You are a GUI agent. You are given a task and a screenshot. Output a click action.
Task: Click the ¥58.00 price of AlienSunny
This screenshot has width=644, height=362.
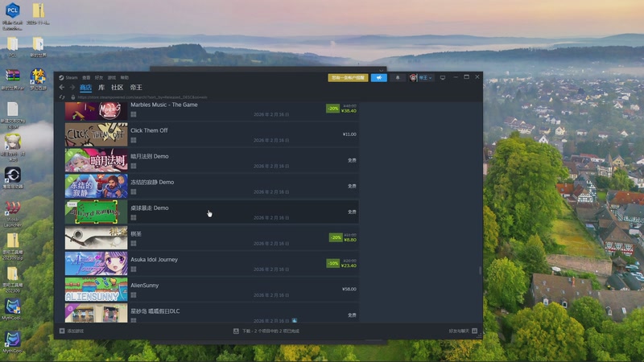pyautogui.click(x=349, y=290)
